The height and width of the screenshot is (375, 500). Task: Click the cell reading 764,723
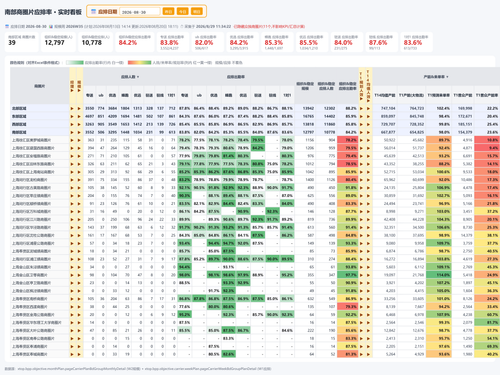click(x=412, y=109)
